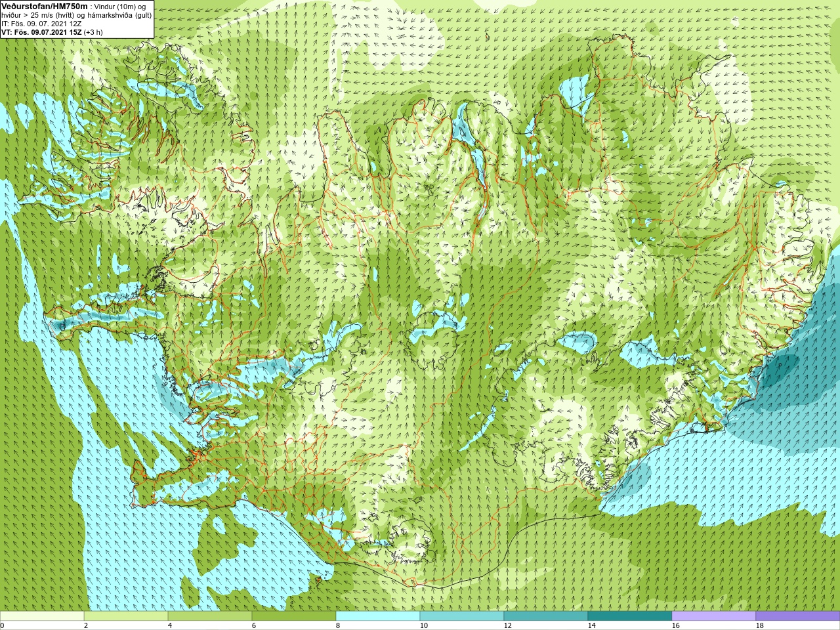This screenshot has width=840, height=630.
Task: Select the 12–14 m/s teal legend swatch
Action: 546,616
